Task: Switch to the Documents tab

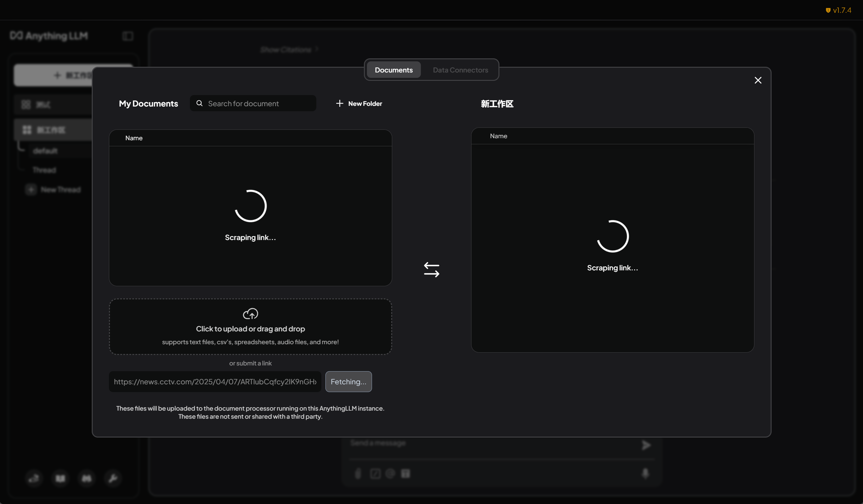Action: coord(394,70)
